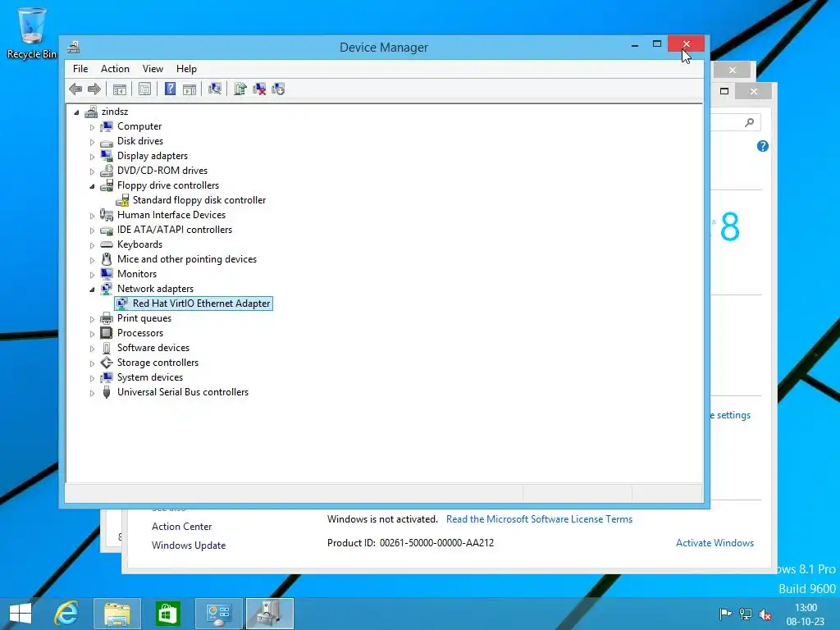Image resolution: width=840 pixels, height=630 pixels.
Task: Collapse the zindsz root node
Action: pyautogui.click(x=76, y=112)
